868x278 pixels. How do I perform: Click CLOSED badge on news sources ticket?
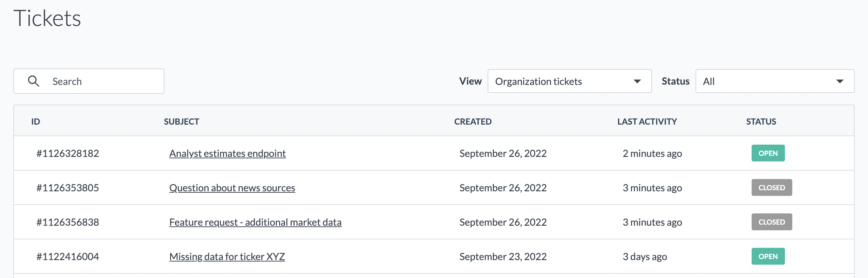pos(772,187)
